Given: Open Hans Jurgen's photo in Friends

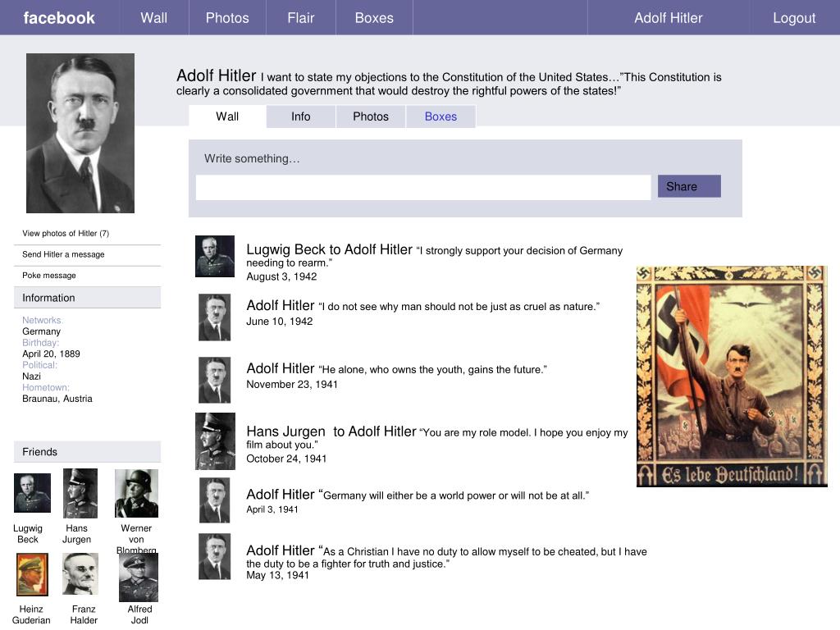Looking at the screenshot, I should pyautogui.click(x=80, y=493).
